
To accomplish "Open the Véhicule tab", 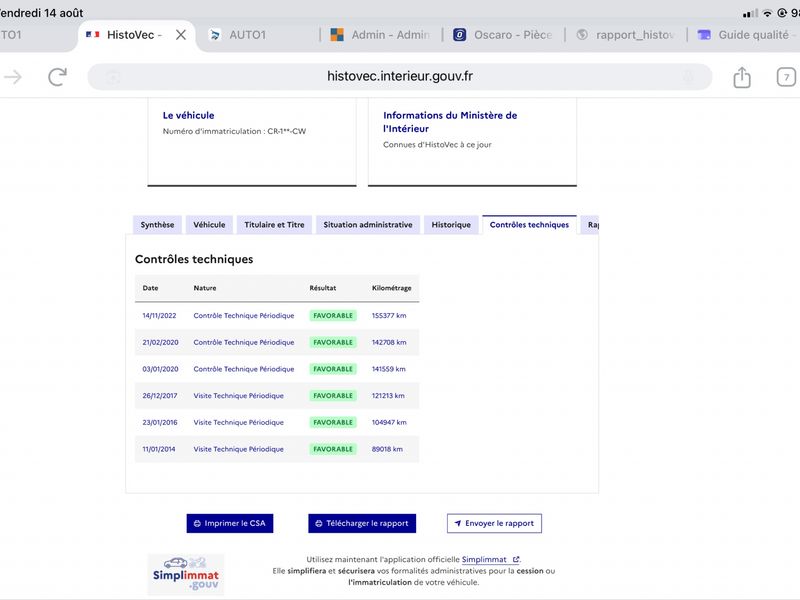I will (x=209, y=224).
